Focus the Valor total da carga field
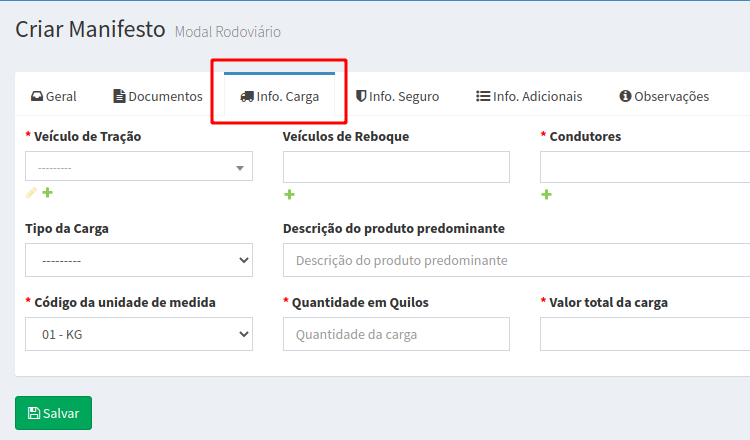The image size is (750, 440). tap(644, 334)
